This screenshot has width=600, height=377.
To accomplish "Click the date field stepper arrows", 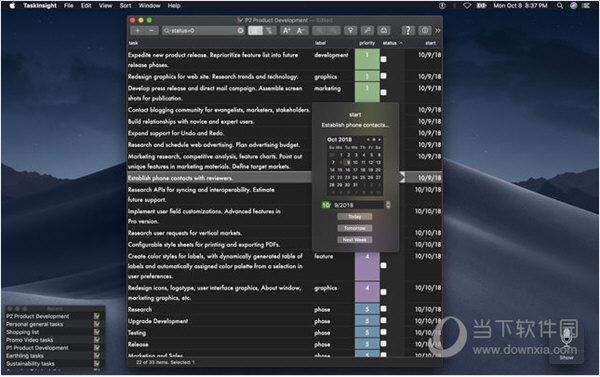I will 388,205.
